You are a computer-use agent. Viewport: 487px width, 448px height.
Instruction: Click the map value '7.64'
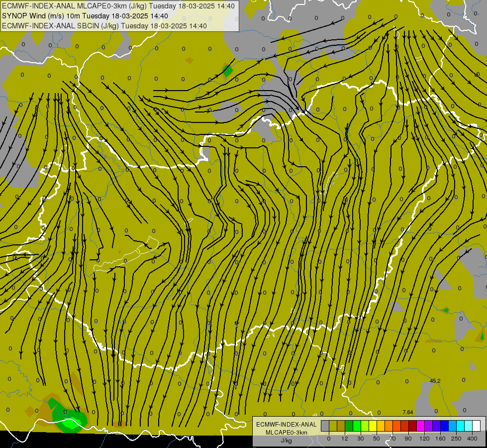click(x=408, y=412)
